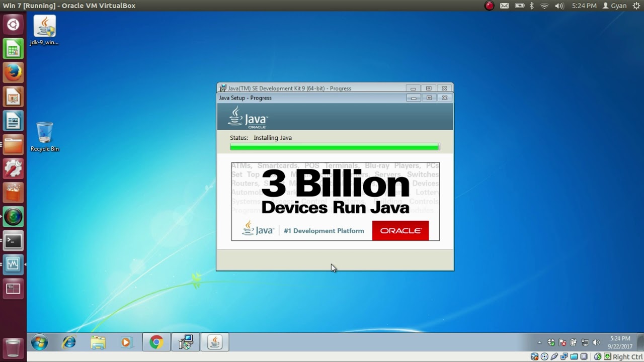Launch LibreOffice Impress from the dock

[13, 97]
